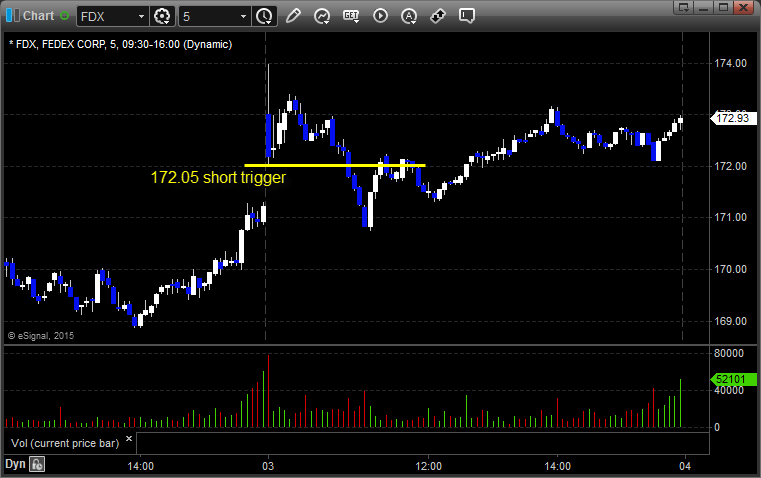Screen dimensions: 761x478
Task: Select the pencil drawing tools icon
Action: pos(293,16)
